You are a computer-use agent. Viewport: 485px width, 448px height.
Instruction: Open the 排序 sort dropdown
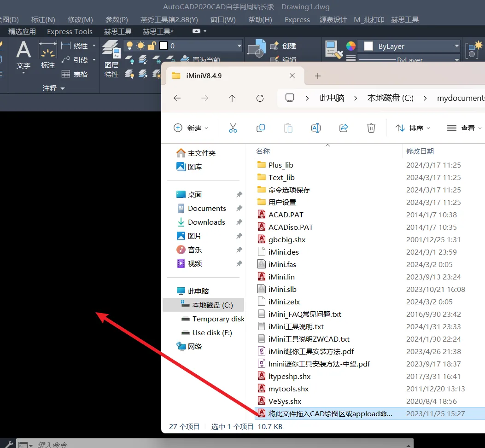[x=413, y=128]
